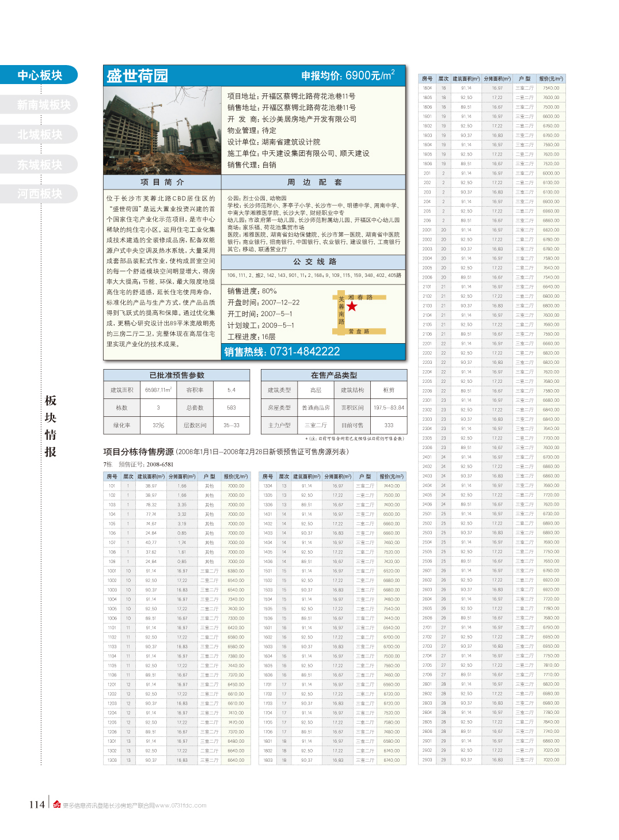Go to the 东城板块 tab
619x840 pixels.
pyautogui.click(x=39, y=165)
